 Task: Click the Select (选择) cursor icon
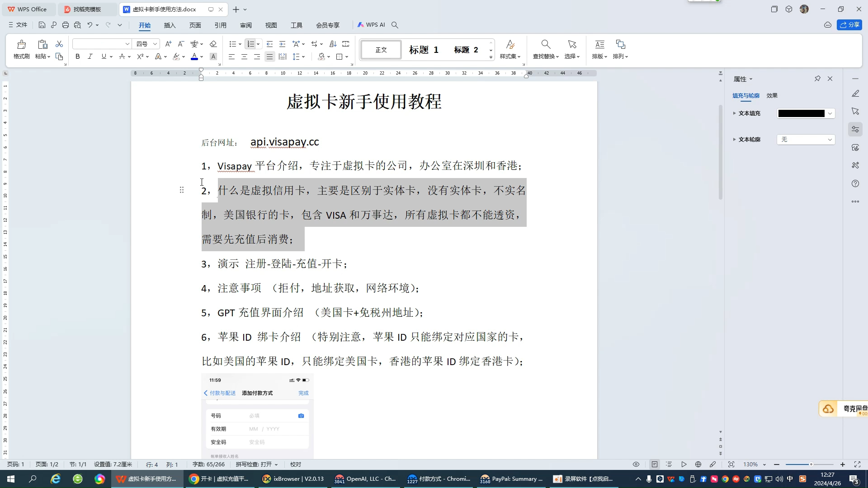click(x=572, y=44)
